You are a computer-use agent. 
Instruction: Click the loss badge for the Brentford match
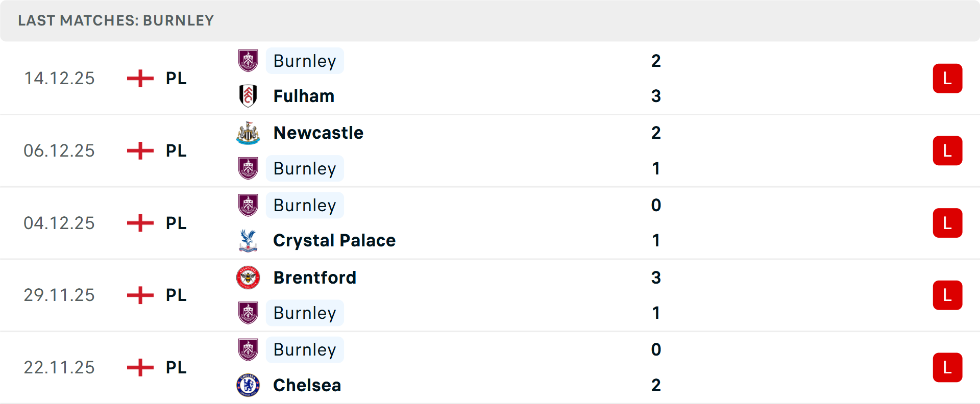coord(947,295)
